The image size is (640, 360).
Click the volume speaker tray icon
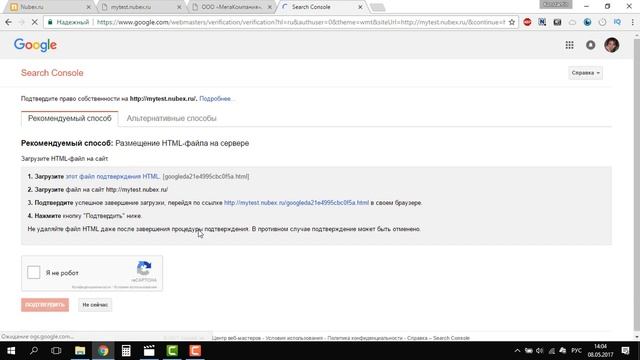540,351
